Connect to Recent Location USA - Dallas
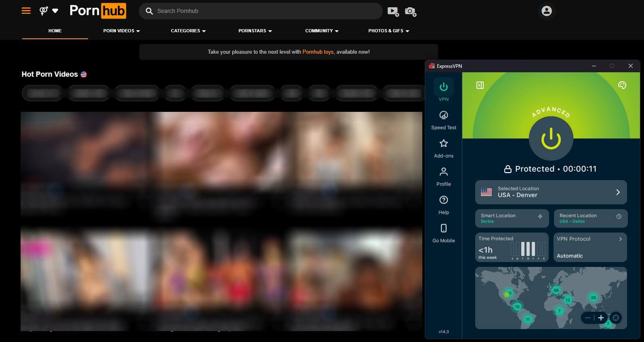644x342 pixels. [x=590, y=218]
